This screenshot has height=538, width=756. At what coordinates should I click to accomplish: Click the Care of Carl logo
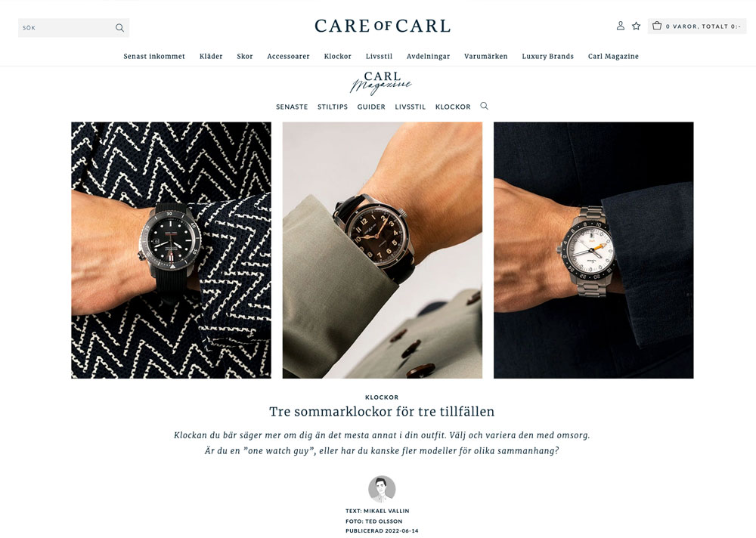383,26
